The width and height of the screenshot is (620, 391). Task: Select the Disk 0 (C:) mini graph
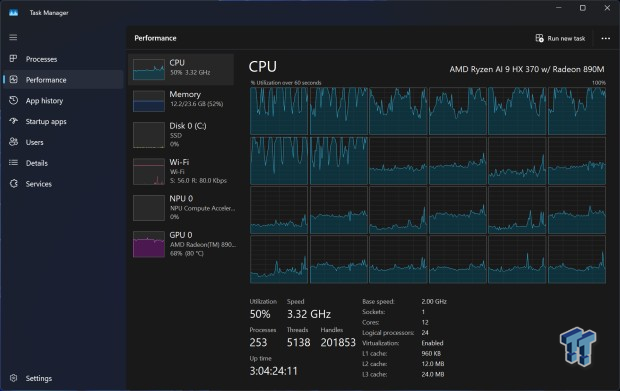click(x=149, y=135)
